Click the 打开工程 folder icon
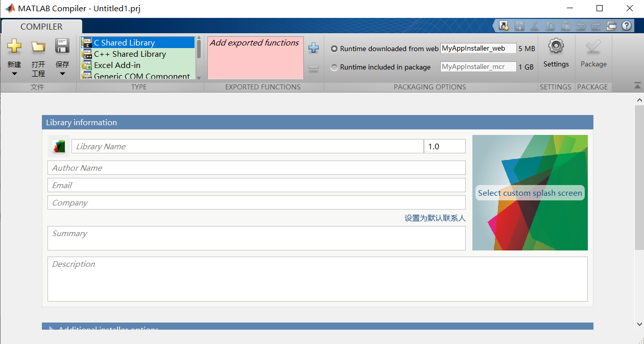This screenshot has width=644, height=344. click(38, 47)
